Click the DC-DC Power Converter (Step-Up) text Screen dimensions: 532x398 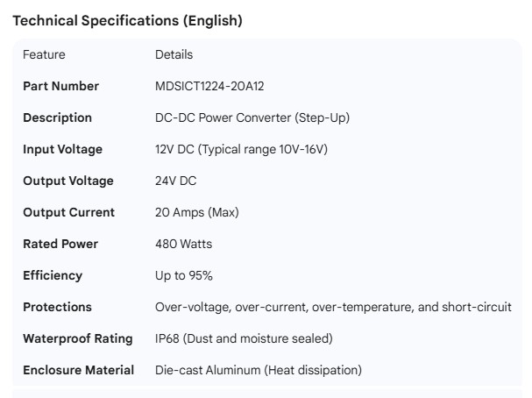pos(252,117)
